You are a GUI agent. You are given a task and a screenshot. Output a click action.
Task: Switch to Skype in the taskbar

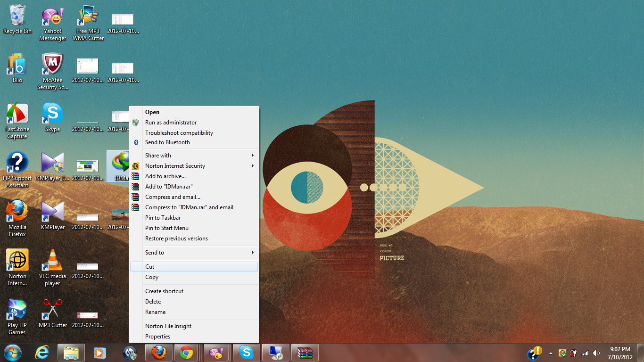(247, 353)
